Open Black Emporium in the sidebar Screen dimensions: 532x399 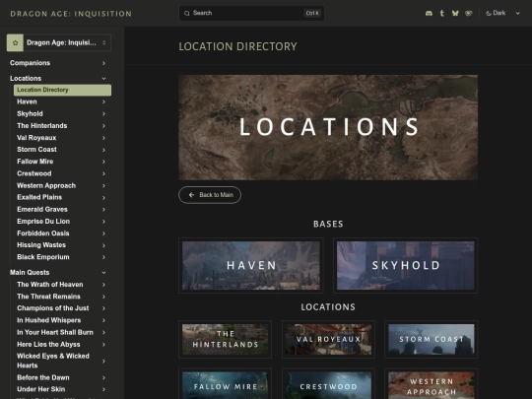coord(43,257)
